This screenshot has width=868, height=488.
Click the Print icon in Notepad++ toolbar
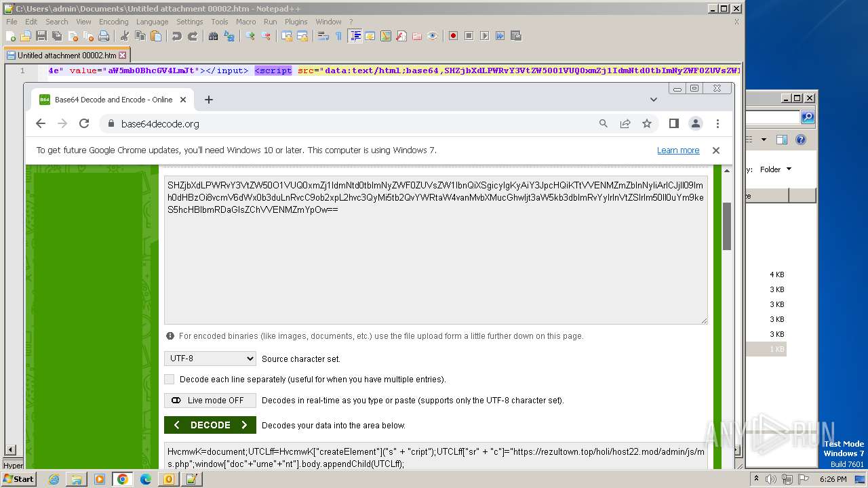click(104, 36)
